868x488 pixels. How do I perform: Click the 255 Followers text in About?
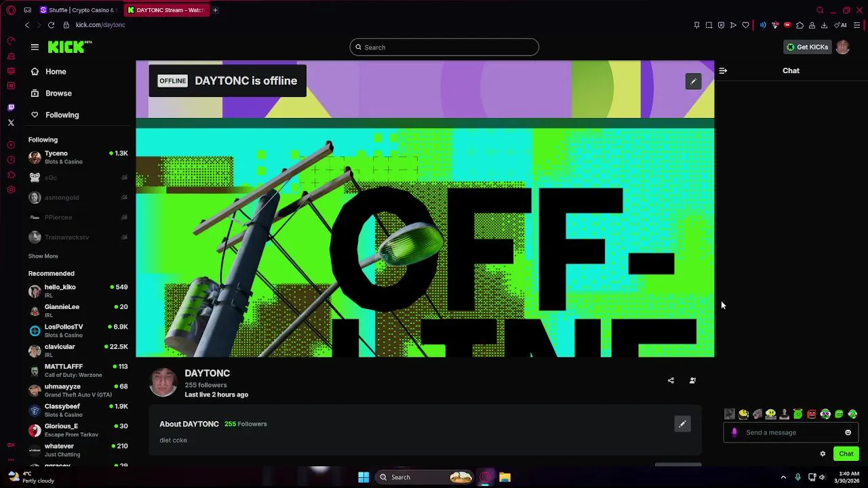245,424
